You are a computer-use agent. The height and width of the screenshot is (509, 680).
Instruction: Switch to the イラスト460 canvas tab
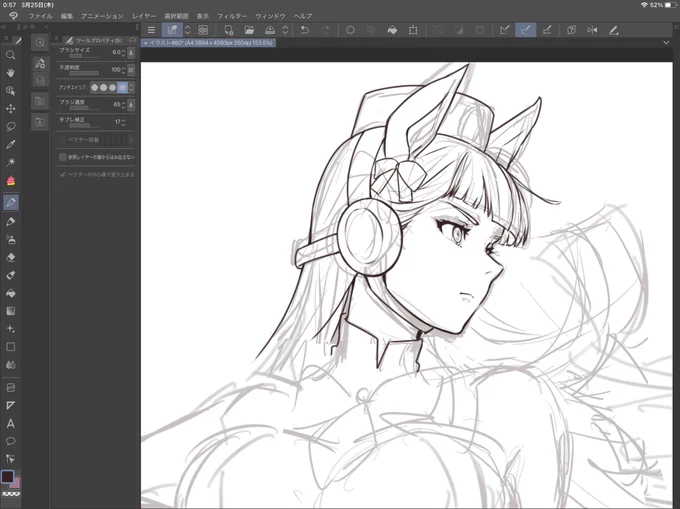pyautogui.click(x=208, y=43)
